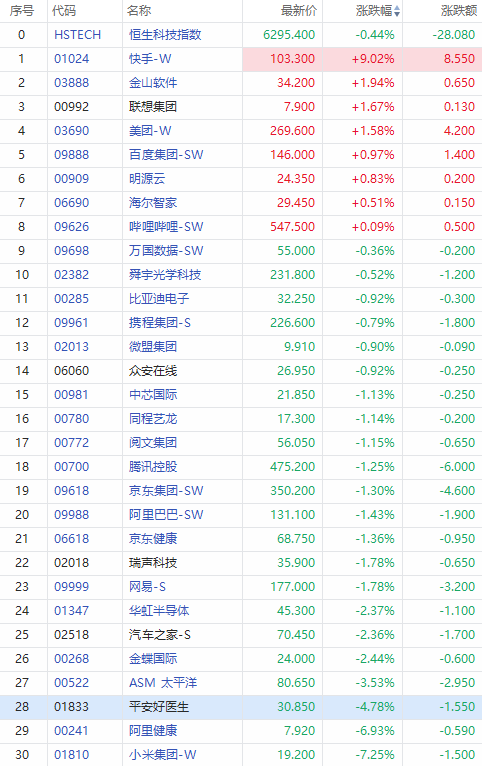Open 美团-W stock details

pyautogui.click(x=150, y=130)
